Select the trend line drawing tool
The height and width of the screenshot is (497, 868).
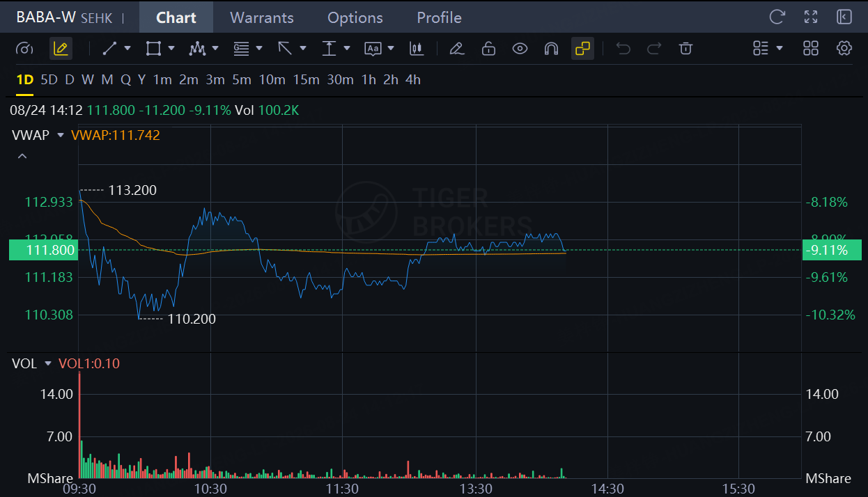click(x=109, y=49)
